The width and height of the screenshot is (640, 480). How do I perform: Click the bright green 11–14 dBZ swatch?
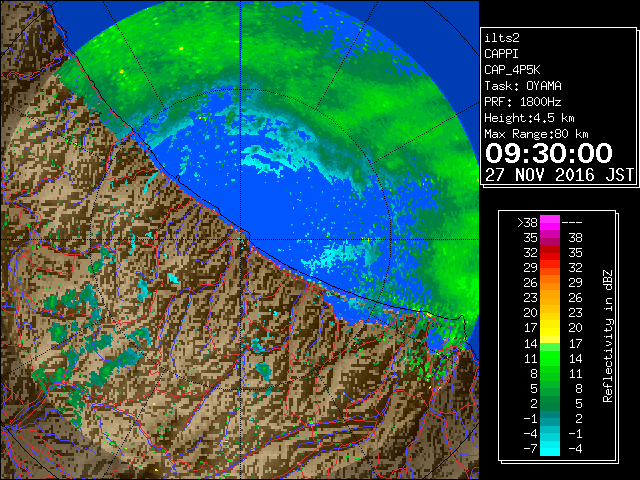(550, 358)
